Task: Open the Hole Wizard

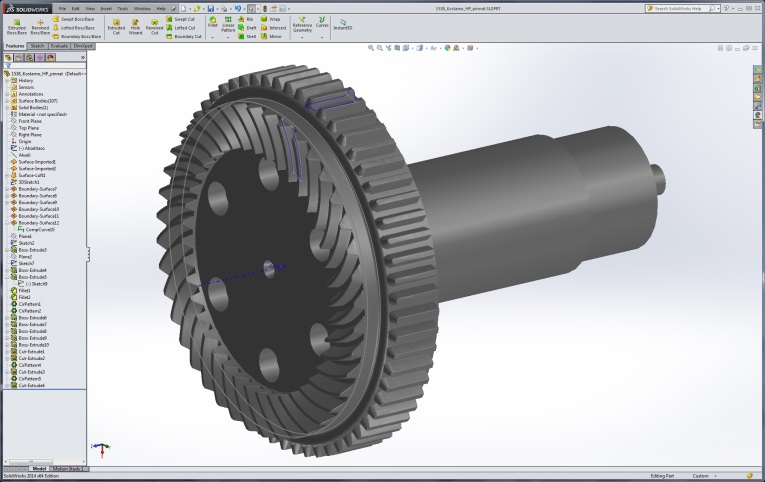Action: tap(135, 27)
